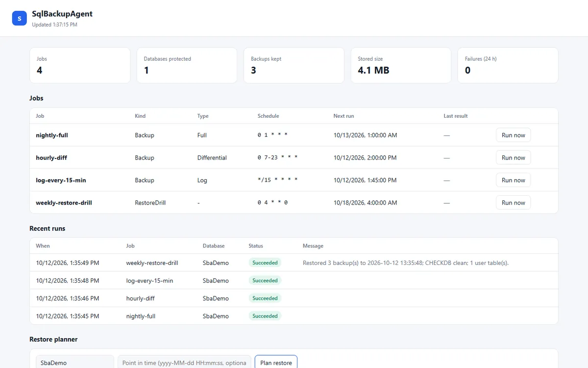Click Succeeded badge for nightly-full run
The width and height of the screenshot is (588, 368).
pos(265,316)
